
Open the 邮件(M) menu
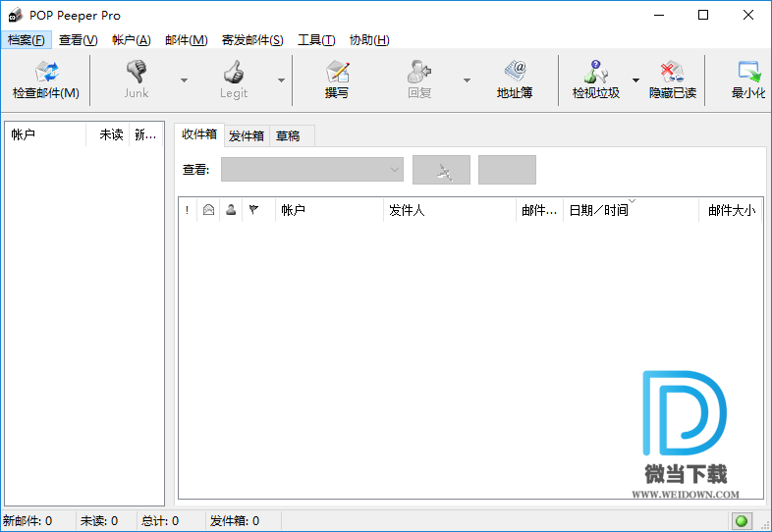click(187, 40)
